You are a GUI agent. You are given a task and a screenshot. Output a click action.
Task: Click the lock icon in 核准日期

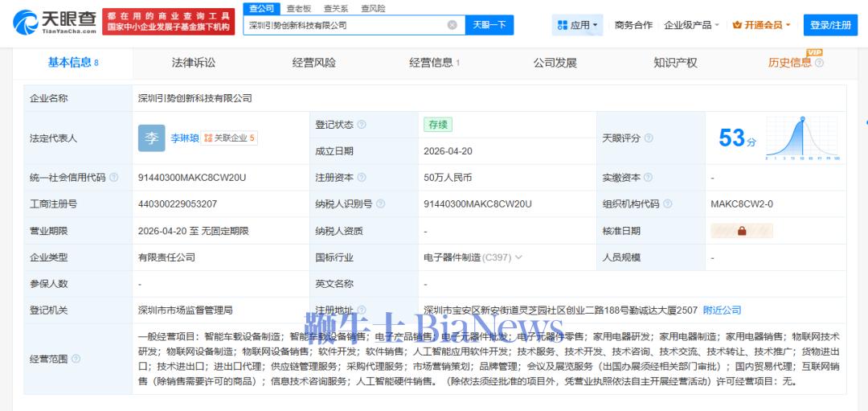742,231
